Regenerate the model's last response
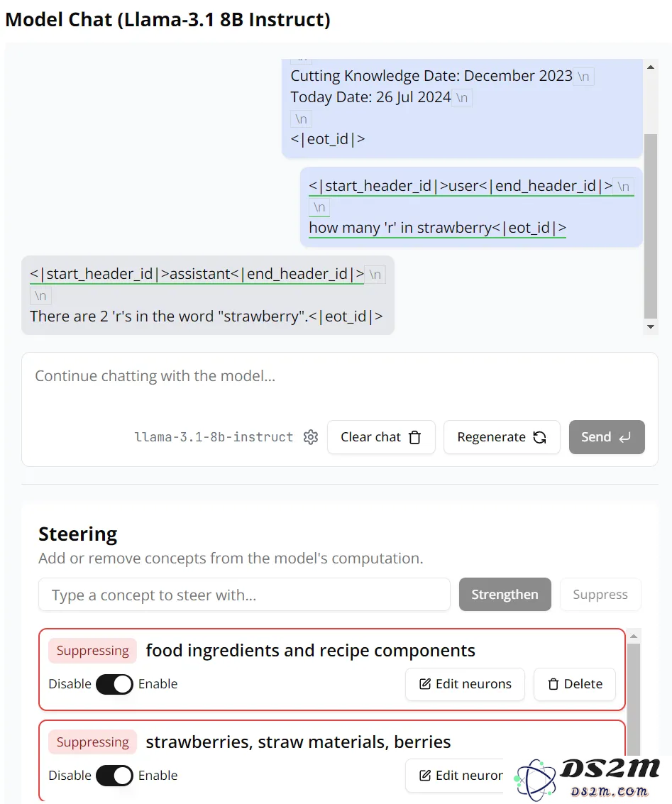This screenshot has width=672, height=804. (x=501, y=437)
